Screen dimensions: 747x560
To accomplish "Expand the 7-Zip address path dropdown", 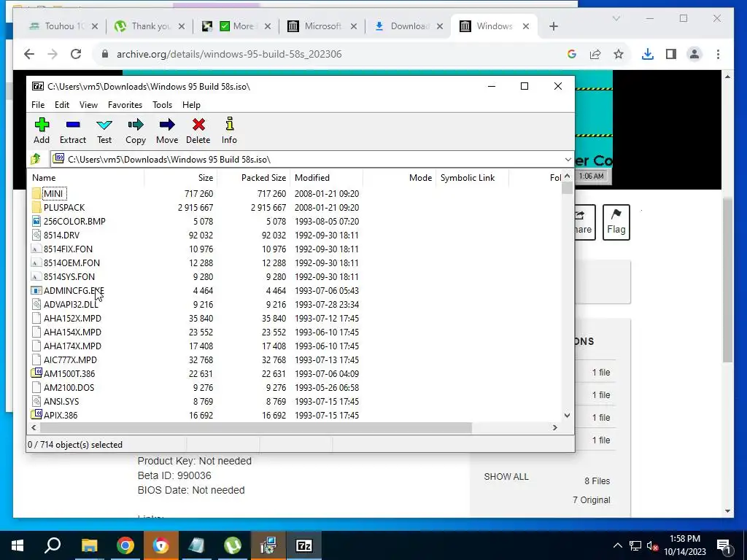I will click(568, 160).
